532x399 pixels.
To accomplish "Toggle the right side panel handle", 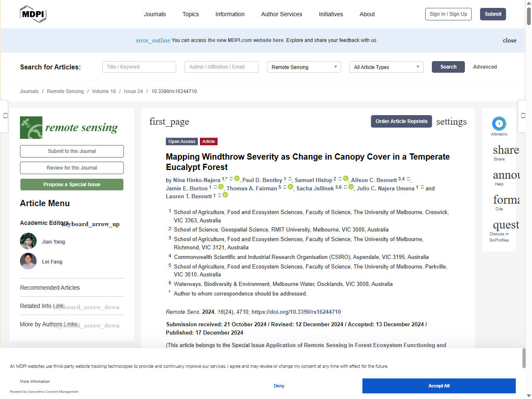I will (x=524, y=116).
